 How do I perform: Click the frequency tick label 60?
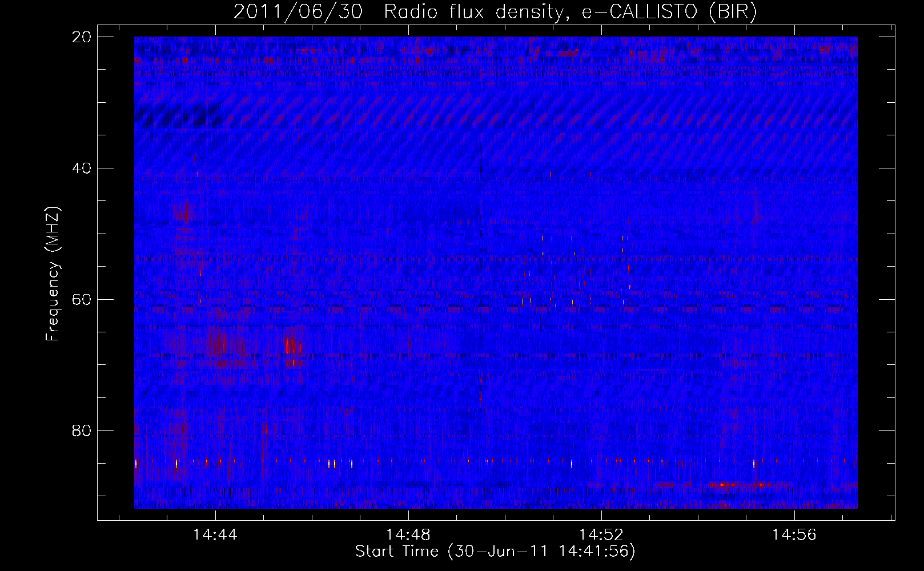click(x=82, y=300)
